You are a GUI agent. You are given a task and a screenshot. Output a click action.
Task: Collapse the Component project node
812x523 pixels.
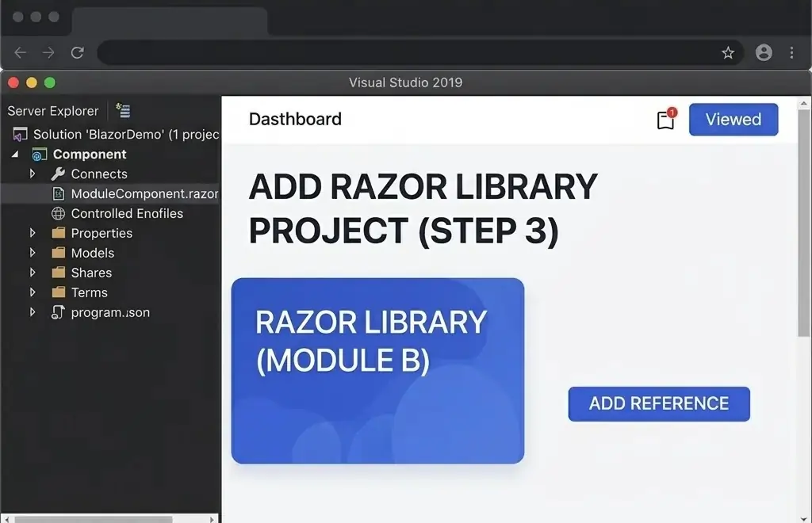[15, 155]
